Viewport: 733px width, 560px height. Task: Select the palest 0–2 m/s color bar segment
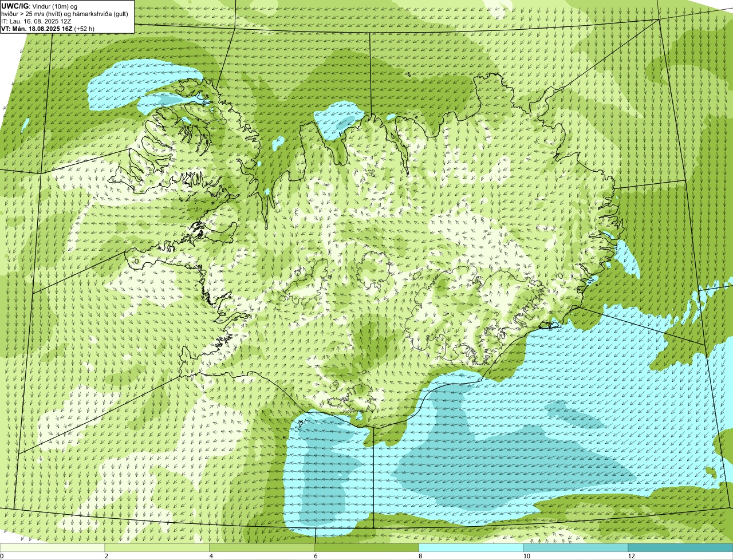[53, 548]
